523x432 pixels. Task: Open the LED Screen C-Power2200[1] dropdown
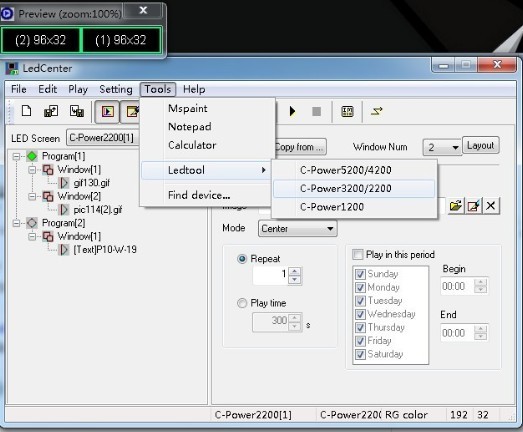point(103,137)
